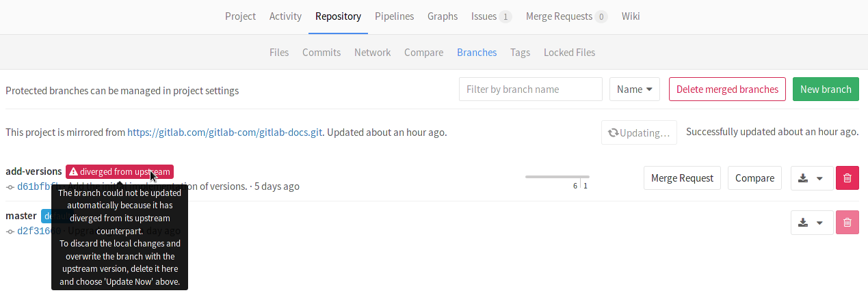Click the master branch trash icon
This screenshot has height=295, width=868.
[847, 223]
